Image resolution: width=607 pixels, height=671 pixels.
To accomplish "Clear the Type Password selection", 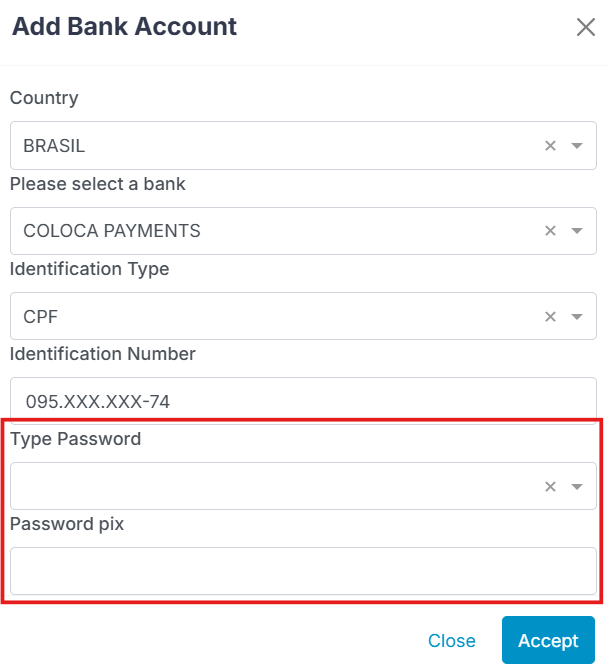I will click(x=550, y=487).
